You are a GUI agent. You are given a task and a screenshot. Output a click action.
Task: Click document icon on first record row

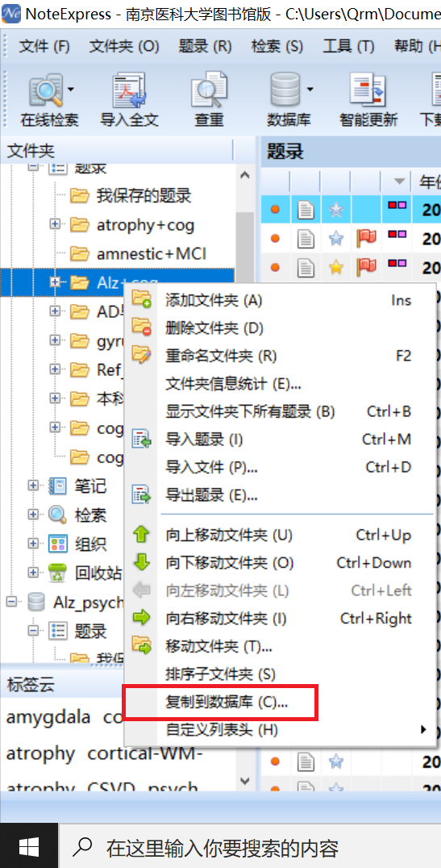pyautogui.click(x=306, y=209)
